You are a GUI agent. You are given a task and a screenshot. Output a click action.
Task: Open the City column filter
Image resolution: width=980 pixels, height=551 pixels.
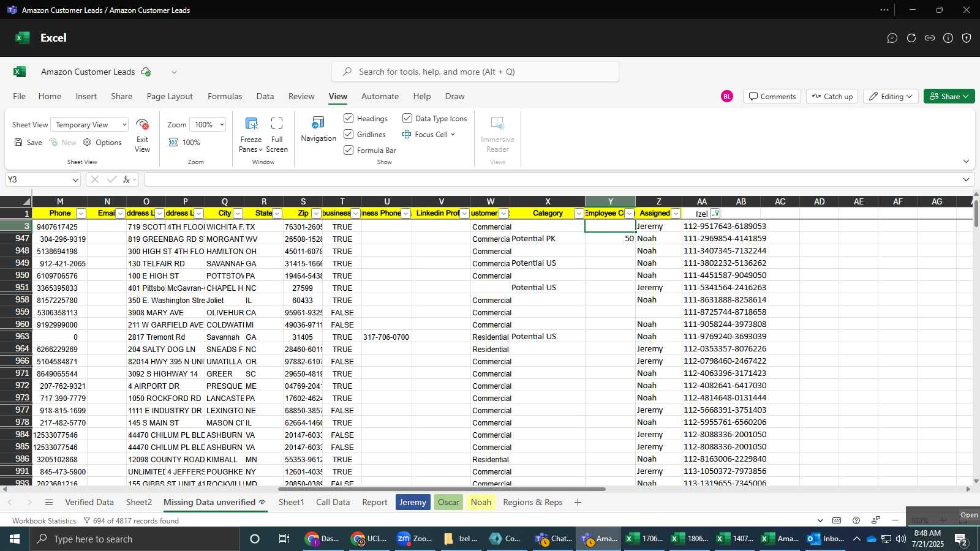[x=238, y=214]
